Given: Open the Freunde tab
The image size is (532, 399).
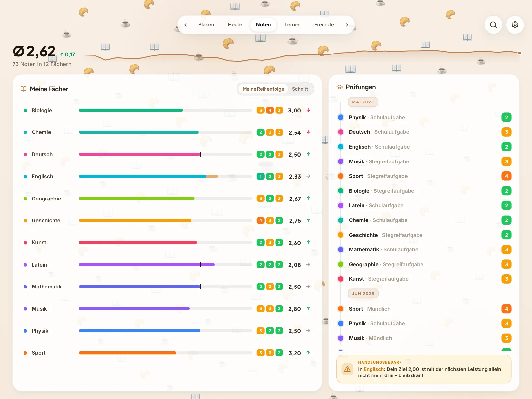Looking at the screenshot, I should [x=324, y=25].
